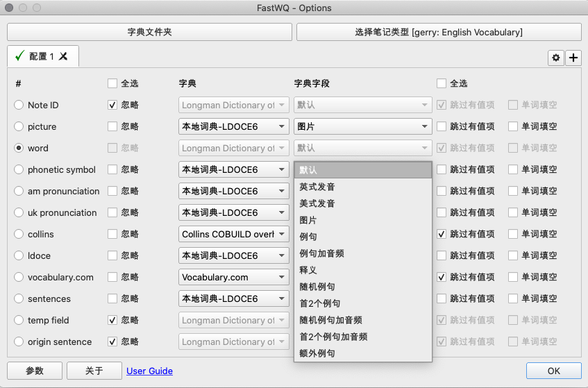Choose 美式发音 in the open list

(x=363, y=203)
